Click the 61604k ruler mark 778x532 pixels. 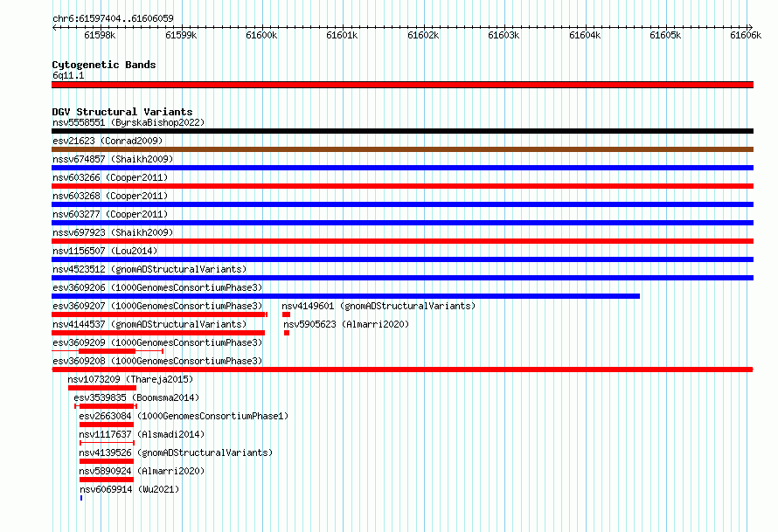(585, 35)
